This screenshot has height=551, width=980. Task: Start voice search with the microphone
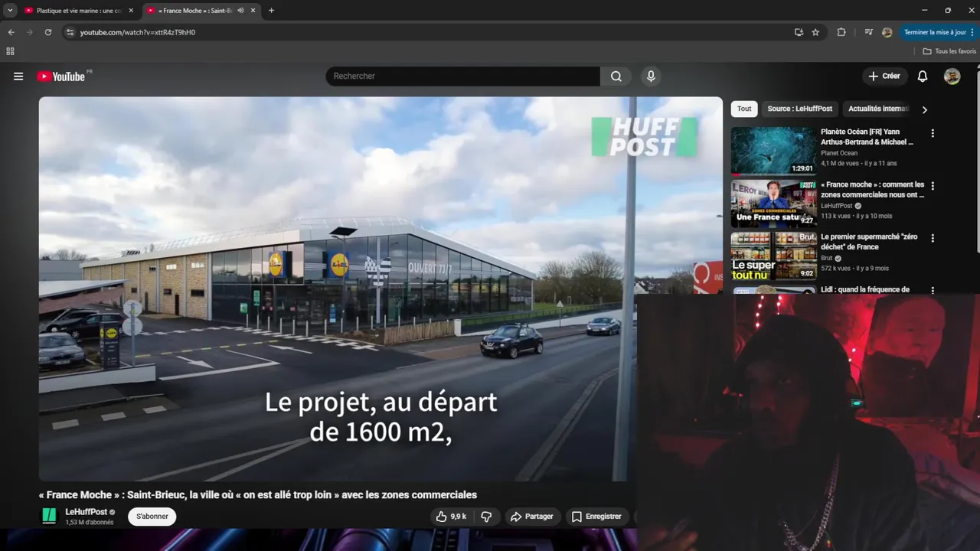point(651,77)
